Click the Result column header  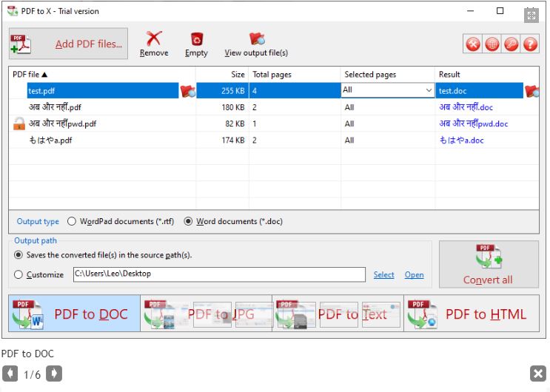487,75
